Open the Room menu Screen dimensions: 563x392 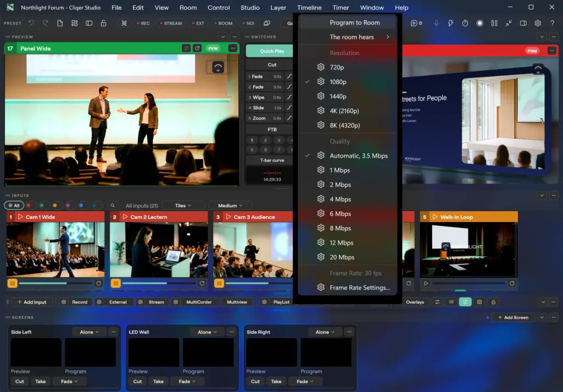[x=188, y=8]
